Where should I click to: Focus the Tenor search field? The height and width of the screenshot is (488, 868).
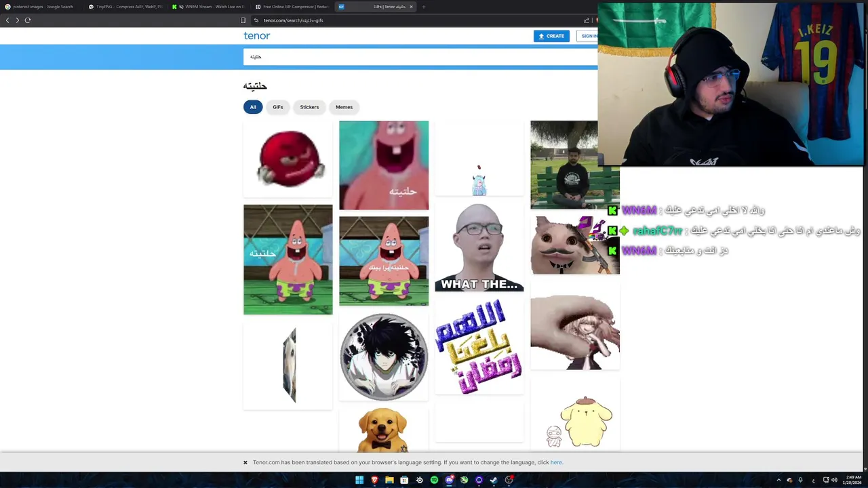pos(420,57)
